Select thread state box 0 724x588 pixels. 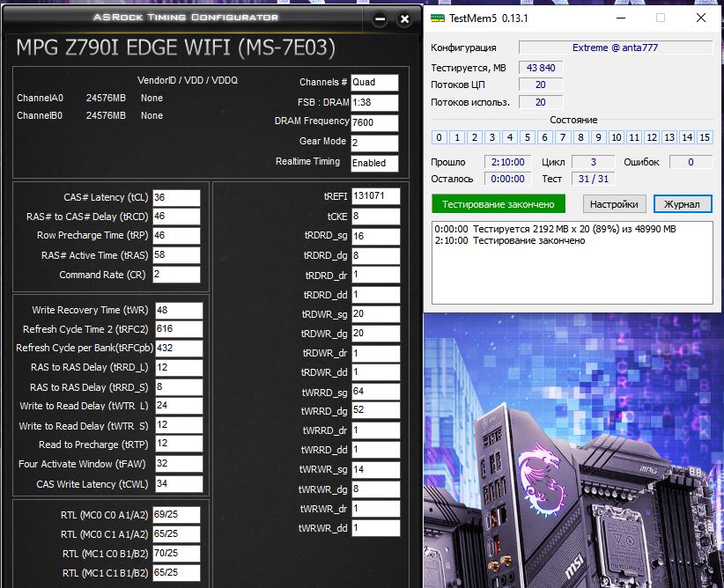(440, 137)
